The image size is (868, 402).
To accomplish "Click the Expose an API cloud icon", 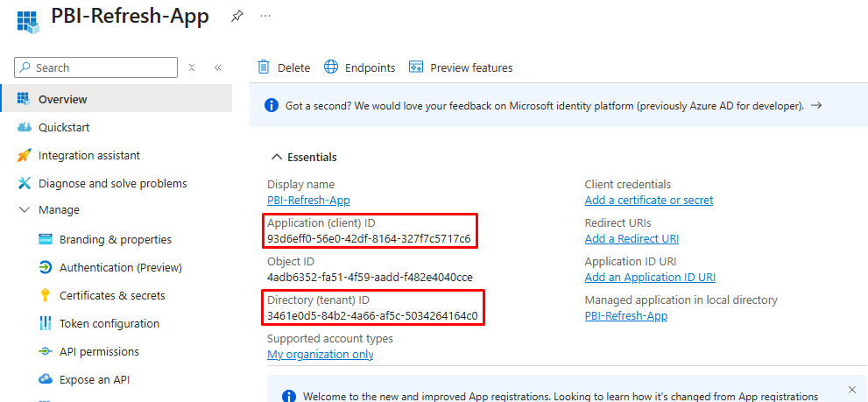I will [46, 379].
